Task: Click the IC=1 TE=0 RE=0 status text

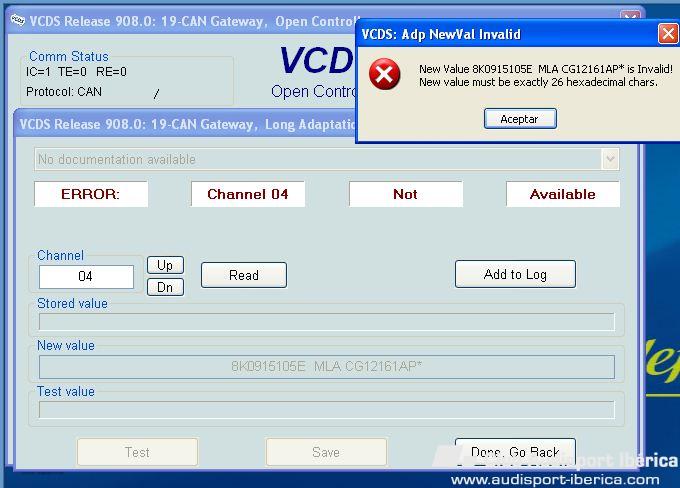Action: click(76, 72)
